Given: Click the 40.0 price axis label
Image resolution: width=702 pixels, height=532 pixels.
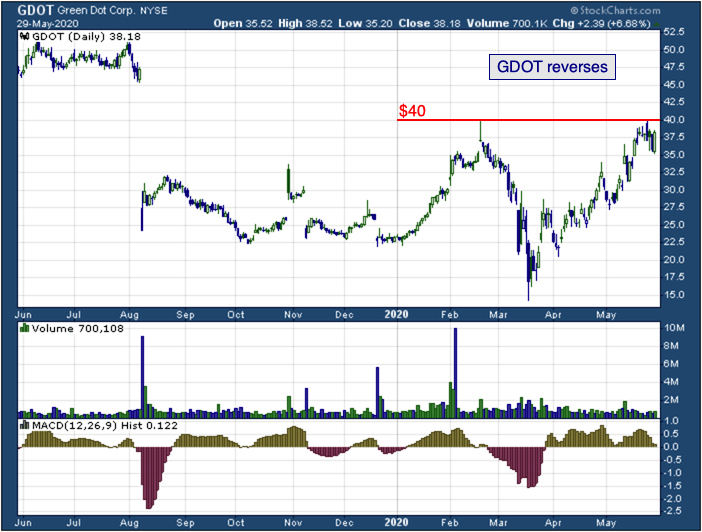Looking at the screenshot, I should (x=674, y=120).
